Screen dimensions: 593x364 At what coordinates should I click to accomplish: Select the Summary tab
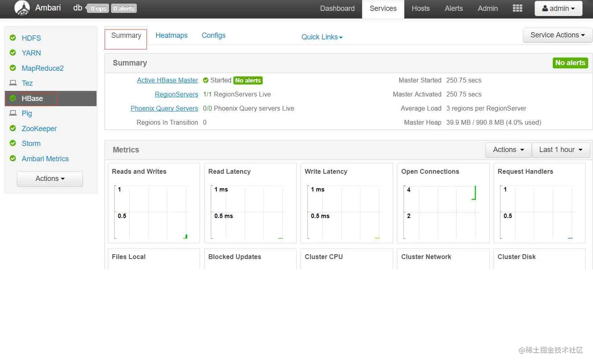[126, 35]
